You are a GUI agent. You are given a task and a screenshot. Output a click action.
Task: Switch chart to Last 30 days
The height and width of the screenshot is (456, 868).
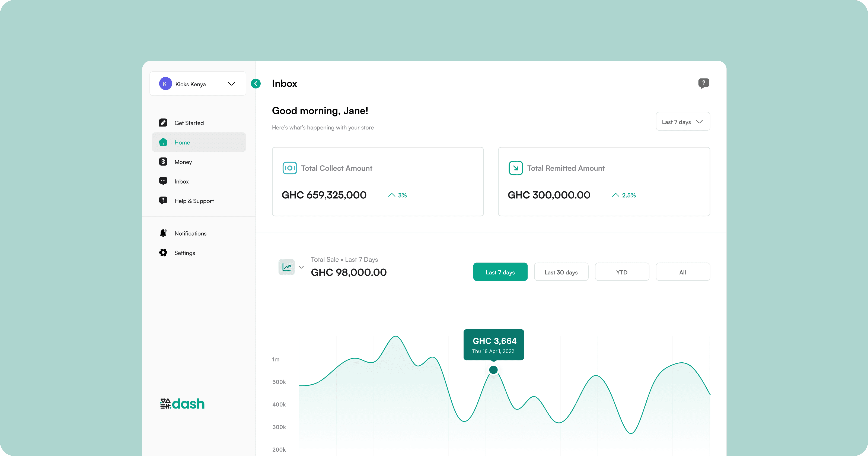click(561, 272)
